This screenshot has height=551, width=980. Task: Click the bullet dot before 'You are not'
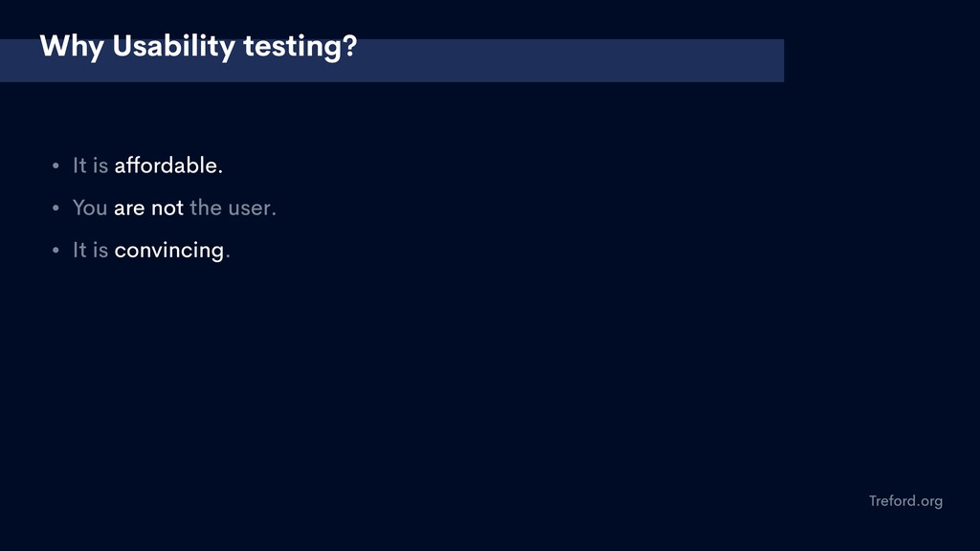56,208
